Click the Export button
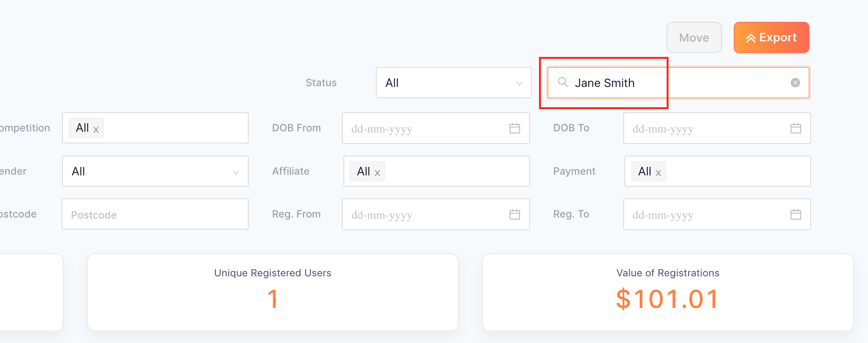Viewport: 868px width, 343px height. coord(771,37)
